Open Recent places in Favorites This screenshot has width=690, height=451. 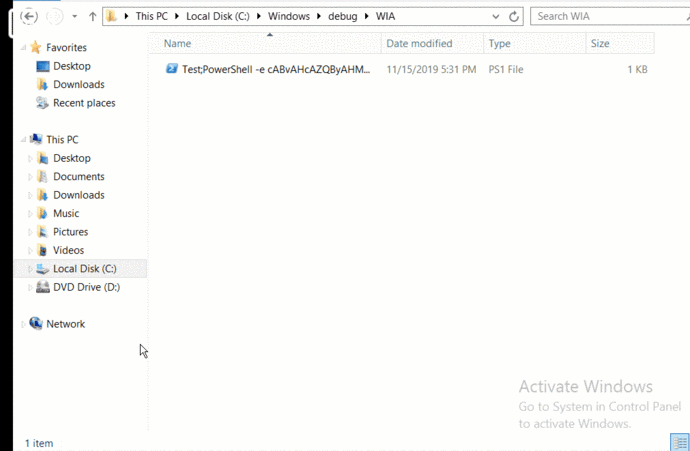tap(84, 103)
